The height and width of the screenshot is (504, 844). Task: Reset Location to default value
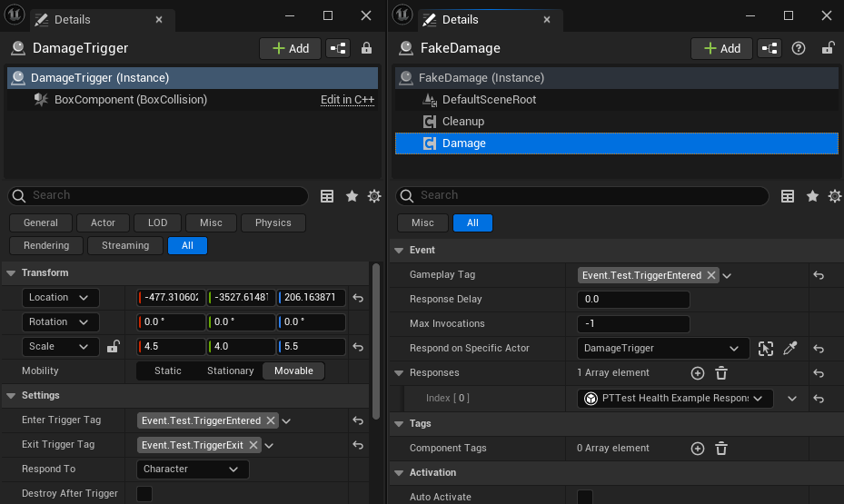[x=358, y=298]
